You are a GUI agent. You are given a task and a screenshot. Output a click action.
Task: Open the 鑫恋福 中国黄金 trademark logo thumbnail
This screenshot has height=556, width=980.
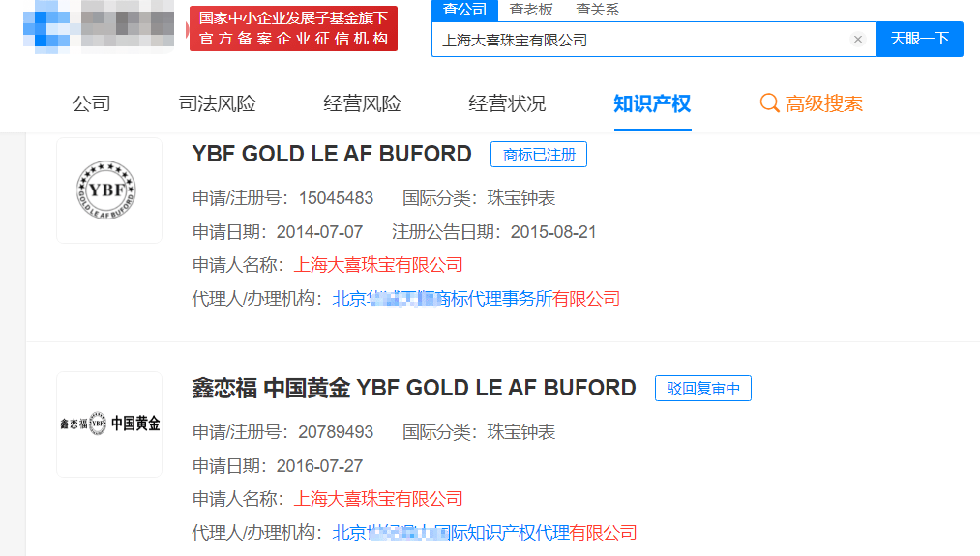point(109,424)
